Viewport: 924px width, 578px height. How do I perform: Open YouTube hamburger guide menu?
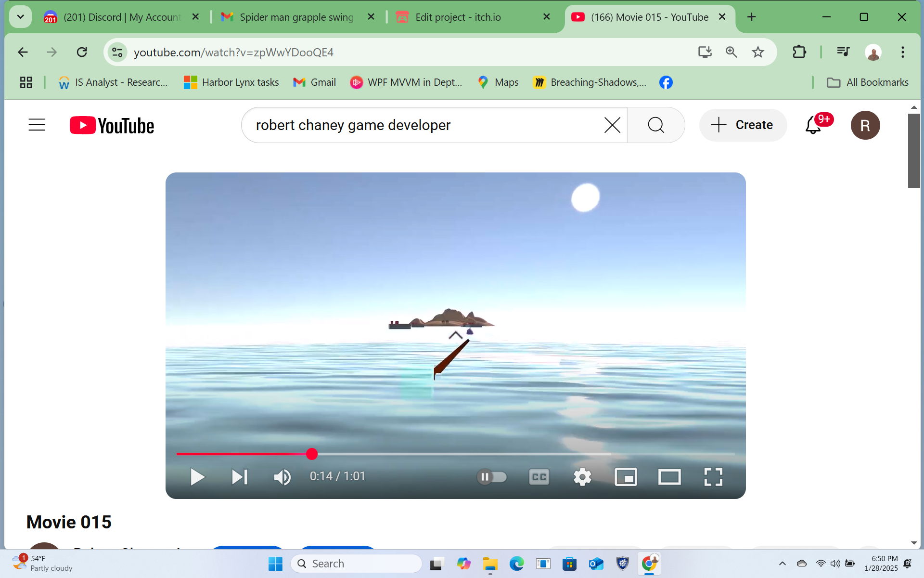click(x=37, y=125)
